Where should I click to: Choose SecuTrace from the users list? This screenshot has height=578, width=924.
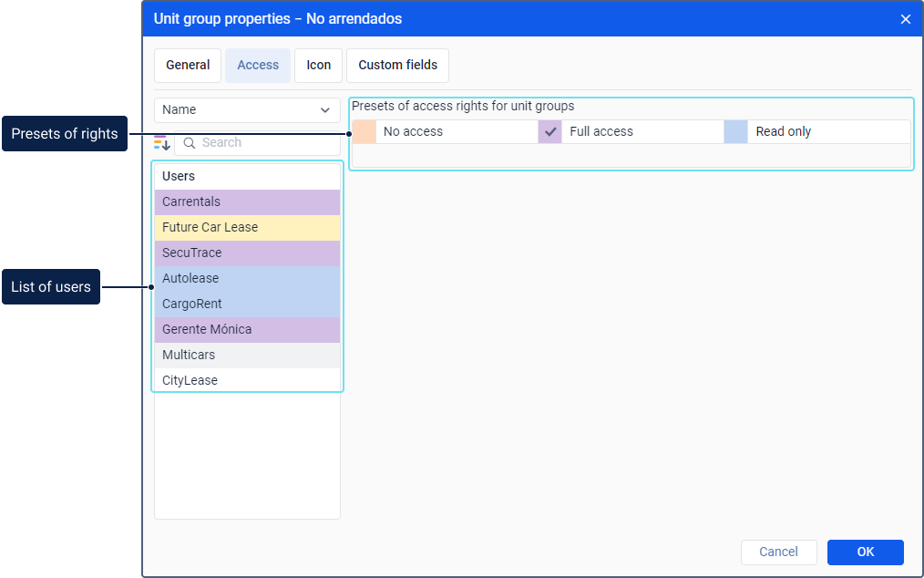coord(247,253)
